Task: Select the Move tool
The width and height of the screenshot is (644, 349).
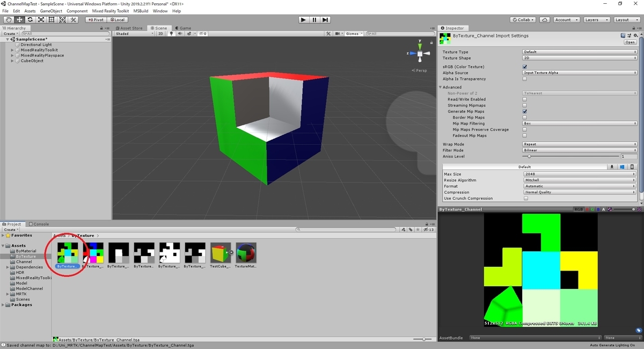Action: 19,20
